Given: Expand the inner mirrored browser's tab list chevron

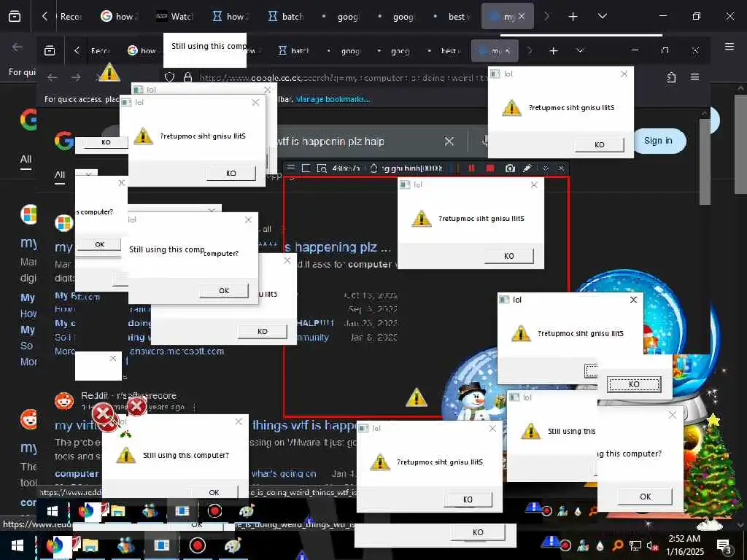Looking at the screenshot, I should (x=580, y=50).
